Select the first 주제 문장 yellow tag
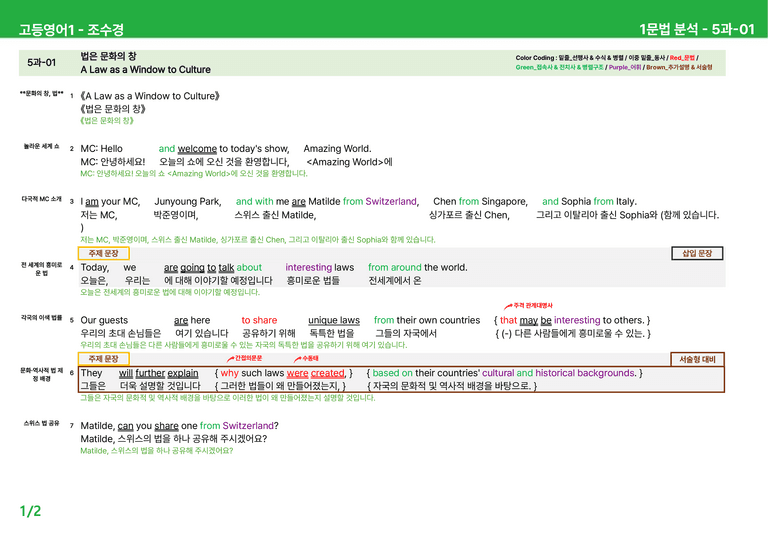The image size is (768, 543). pyautogui.click(x=103, y=253)
